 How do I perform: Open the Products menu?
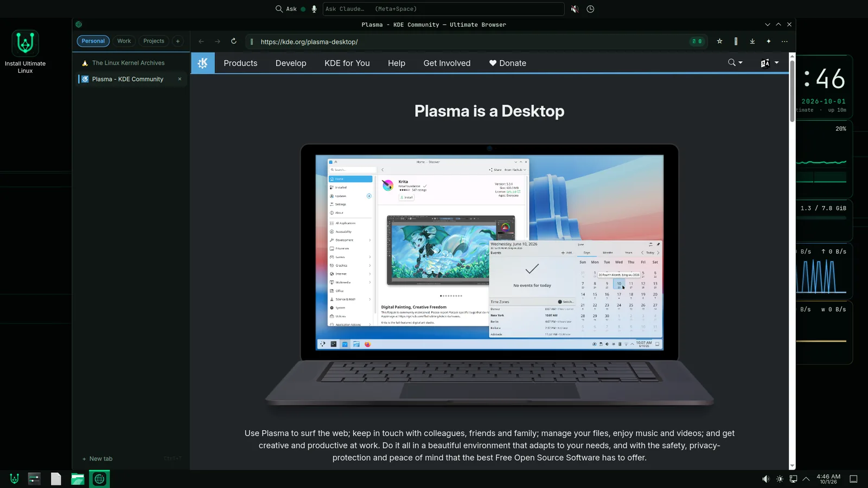coord(240,63)
